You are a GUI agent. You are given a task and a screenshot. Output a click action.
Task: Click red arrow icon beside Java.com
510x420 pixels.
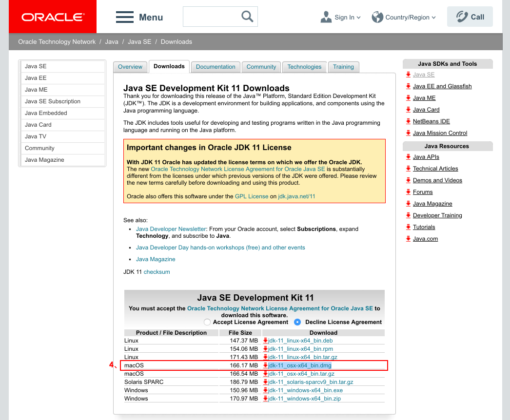point(408,239)
